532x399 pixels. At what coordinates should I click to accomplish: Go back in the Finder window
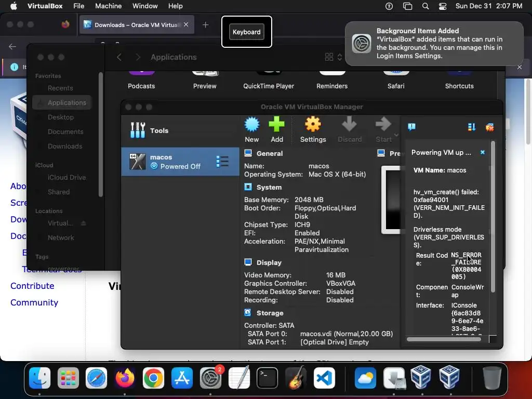(119, 57)
